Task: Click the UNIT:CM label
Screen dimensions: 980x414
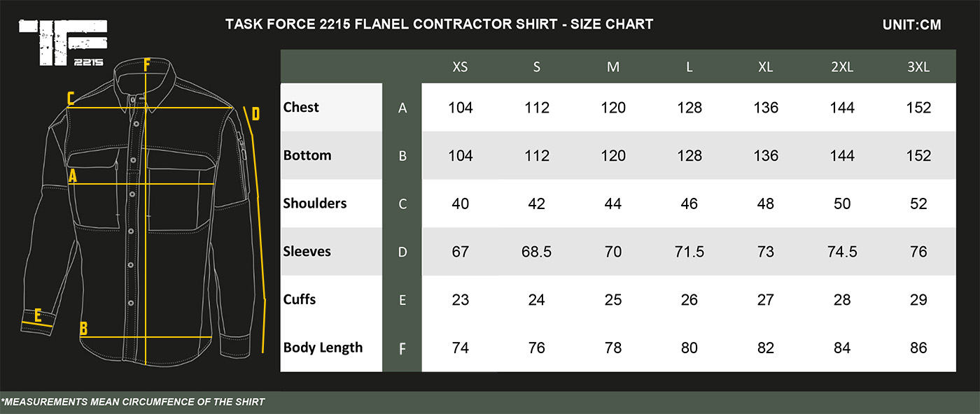Action: click(x=912, y=25)
